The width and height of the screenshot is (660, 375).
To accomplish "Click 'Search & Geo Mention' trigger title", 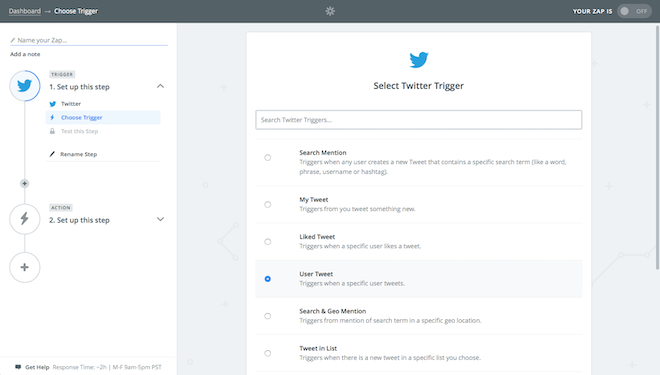I will [333, 311].
